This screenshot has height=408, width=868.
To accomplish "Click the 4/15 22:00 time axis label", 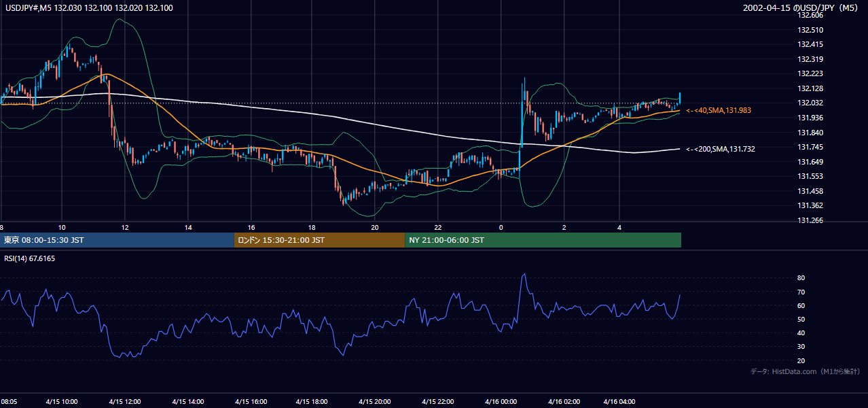I will click(x=438, y=401).
